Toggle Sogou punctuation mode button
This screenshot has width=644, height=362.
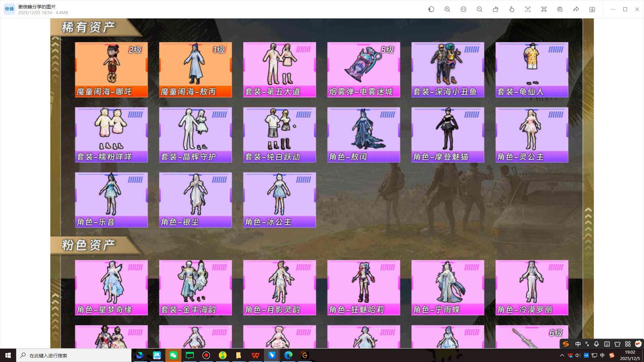pos(587,344)
